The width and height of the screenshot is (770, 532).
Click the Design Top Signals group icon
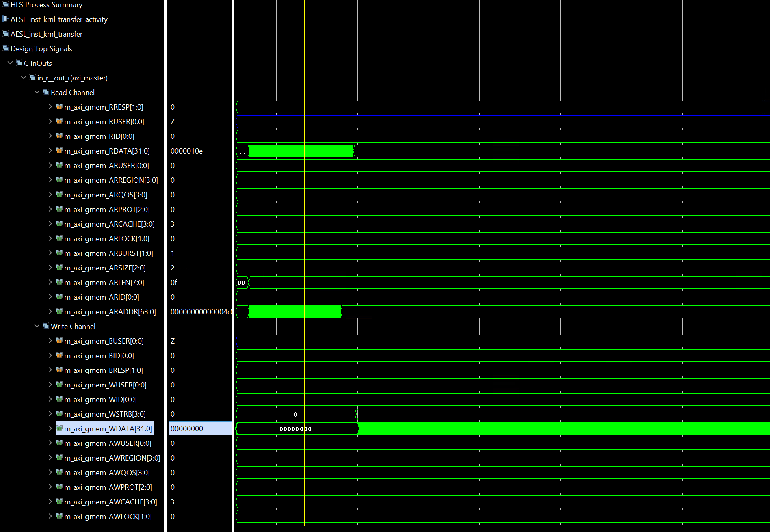tap(6, 48)
